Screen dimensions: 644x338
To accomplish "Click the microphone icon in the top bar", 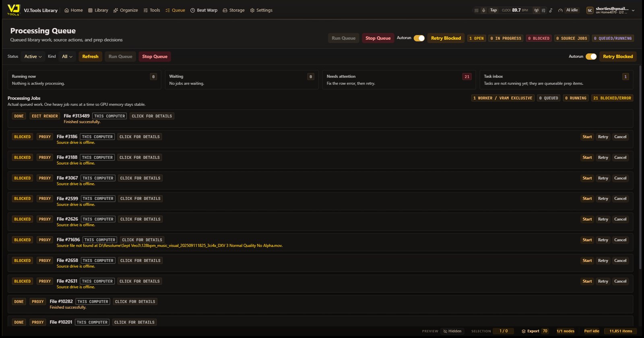I will point(483,10).
